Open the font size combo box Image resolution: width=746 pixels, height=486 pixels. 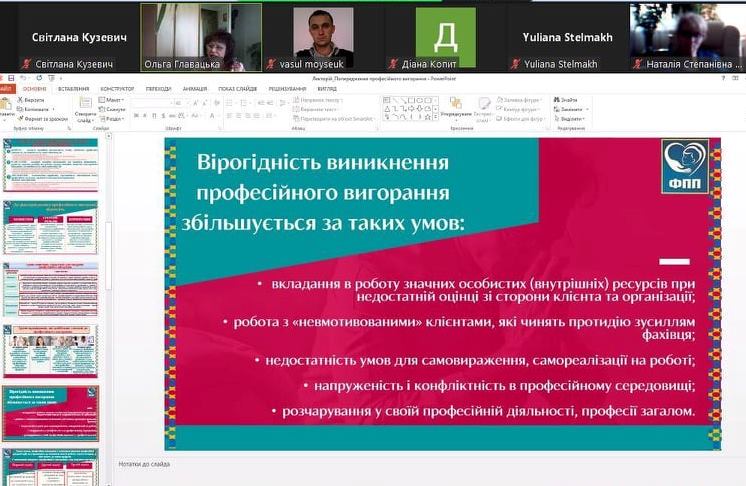point(181,103)
